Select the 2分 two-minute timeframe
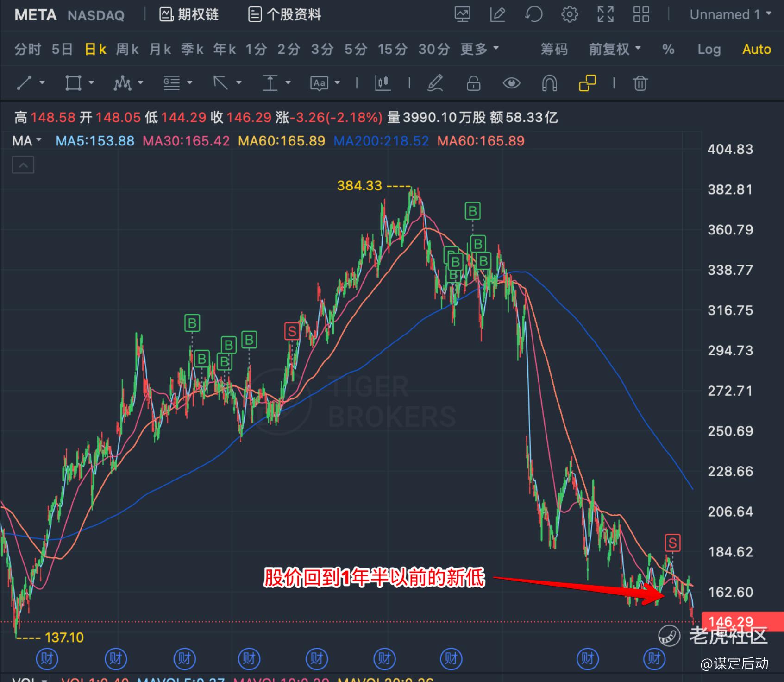Image resolution: width=784 pixels, height=682 pixels. (289, 49)
